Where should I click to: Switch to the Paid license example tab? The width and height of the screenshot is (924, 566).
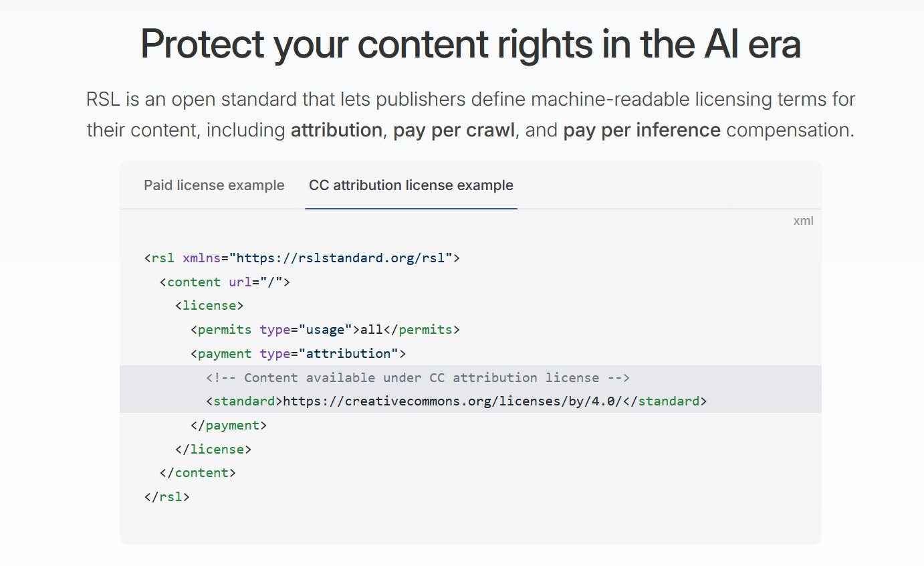[x=214, y=185]
